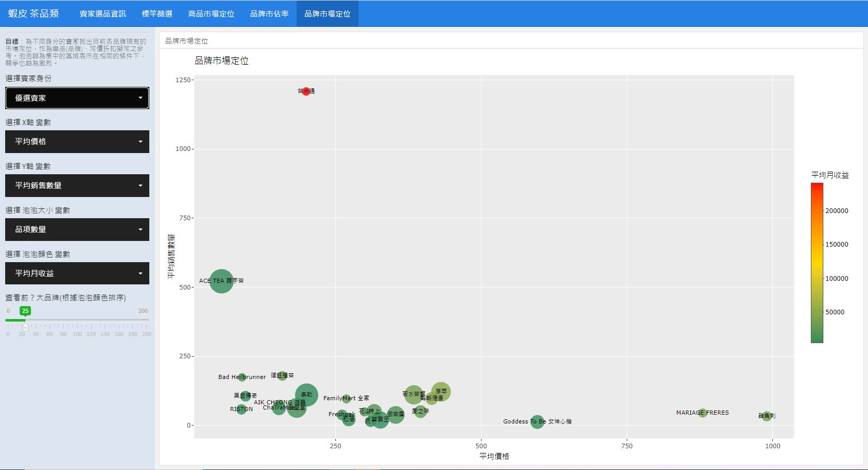Viewport: 868px width, 470px height.
Task: Click the 品牌市場定位 chart title
Action: click(x=222, y=61)
